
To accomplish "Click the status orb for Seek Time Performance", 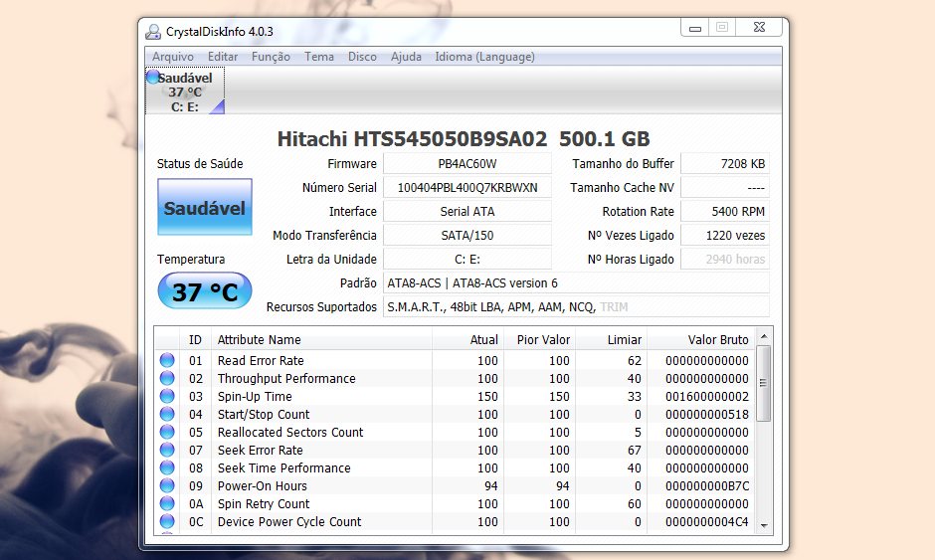I will [167, 467].
